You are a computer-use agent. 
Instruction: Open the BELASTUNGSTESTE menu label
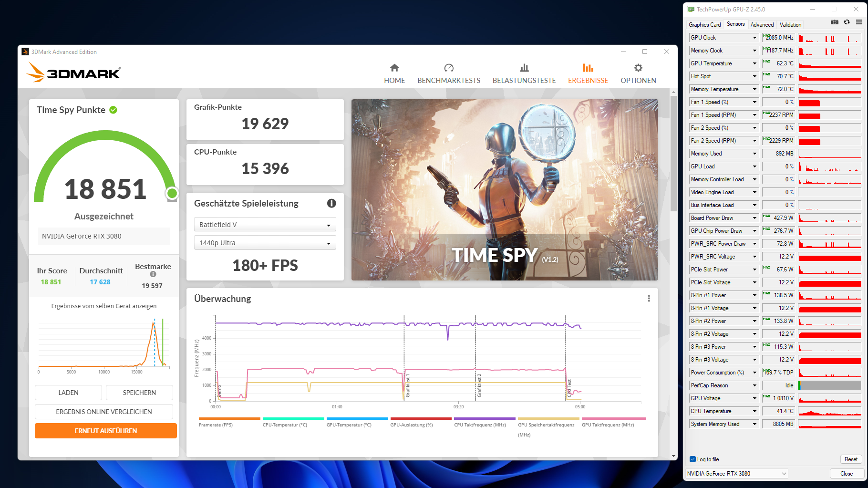[x=524, y=81]
